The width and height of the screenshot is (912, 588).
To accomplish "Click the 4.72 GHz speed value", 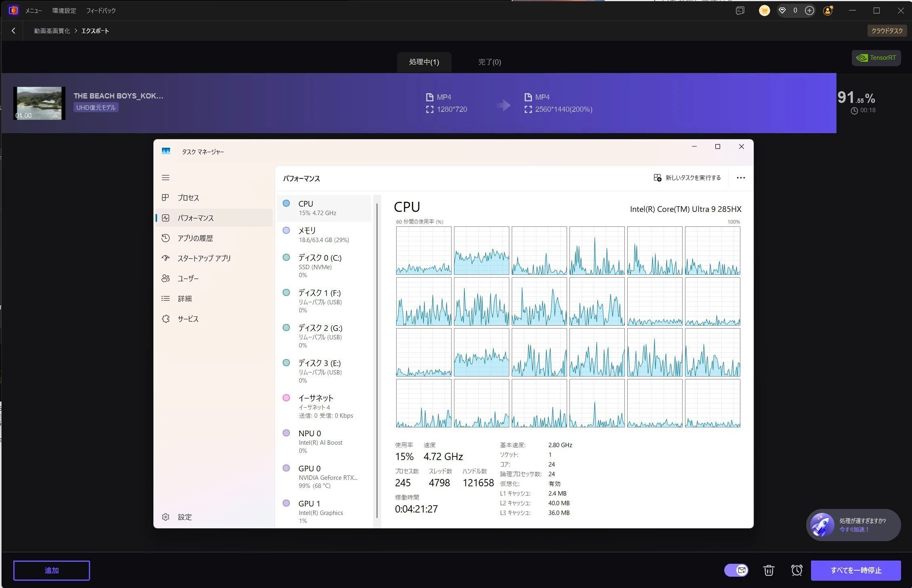I will (x=443, y=457).
